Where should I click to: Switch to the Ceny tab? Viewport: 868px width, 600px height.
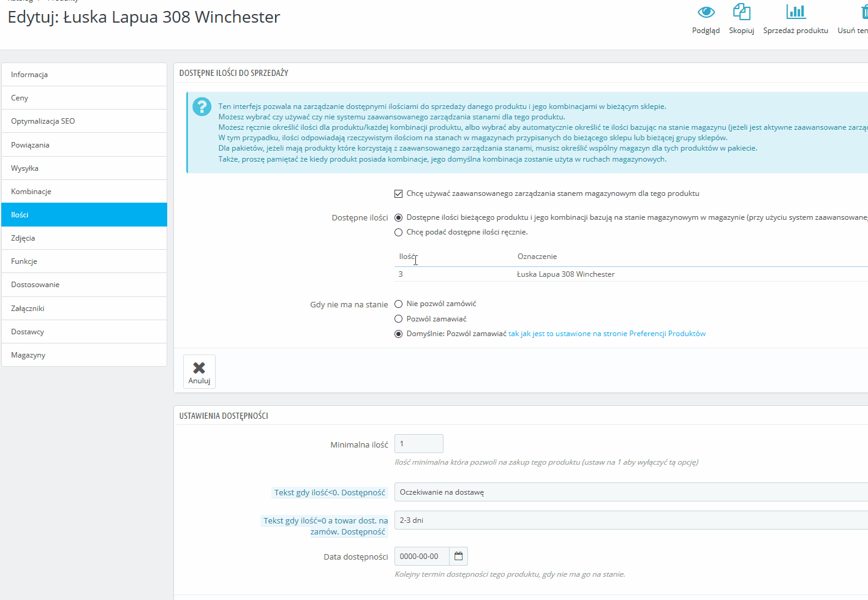pos(85,98)
